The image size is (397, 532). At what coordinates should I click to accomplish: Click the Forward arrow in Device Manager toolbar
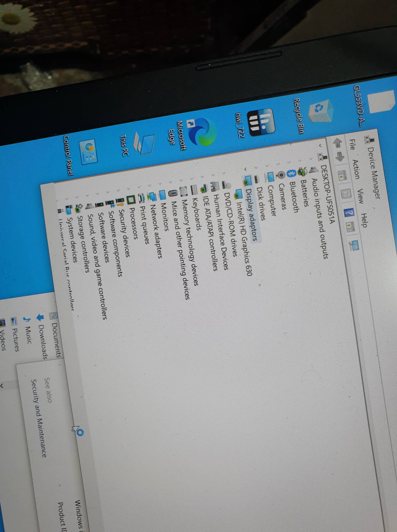[340, 156]
